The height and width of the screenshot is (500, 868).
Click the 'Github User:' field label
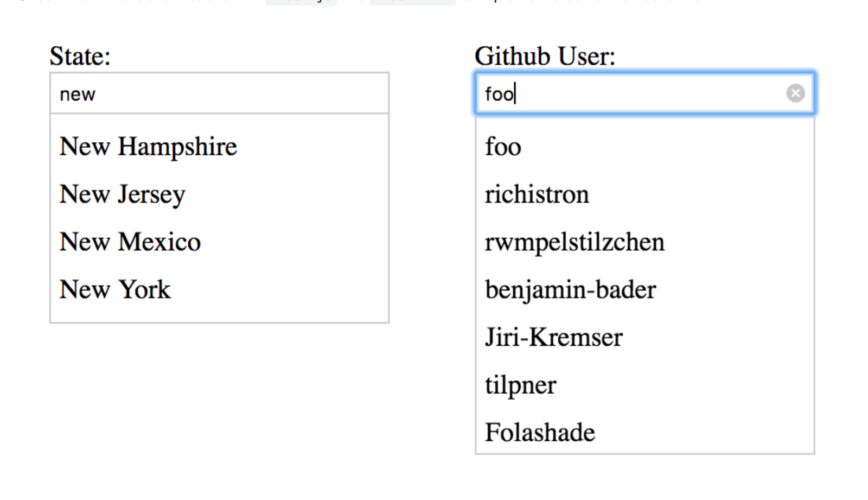coord(545,56)
